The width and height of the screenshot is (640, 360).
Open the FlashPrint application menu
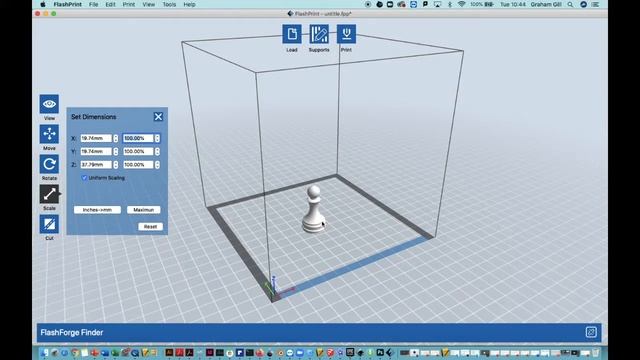[x=67, y=4]
